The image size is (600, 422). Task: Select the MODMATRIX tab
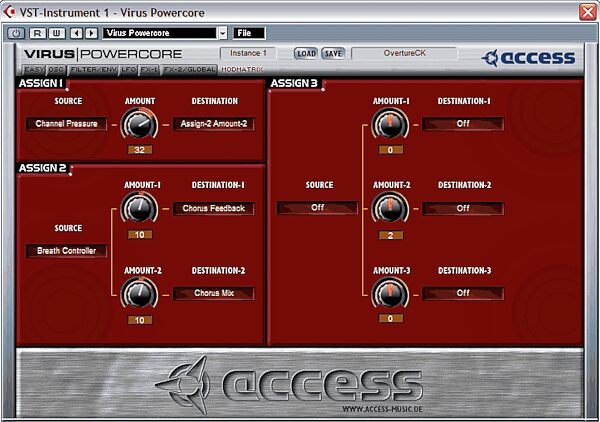[x=242, y=70]
